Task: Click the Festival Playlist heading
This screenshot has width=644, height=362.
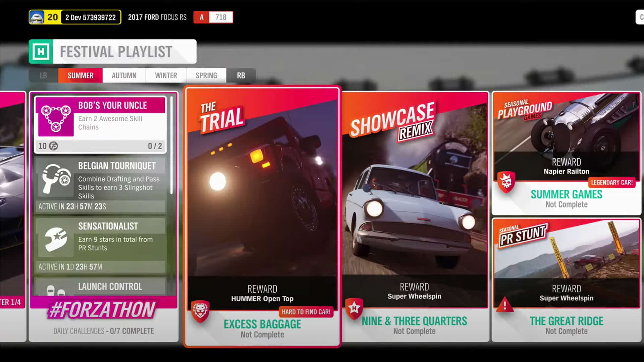Action: click(x=116, y=52)
